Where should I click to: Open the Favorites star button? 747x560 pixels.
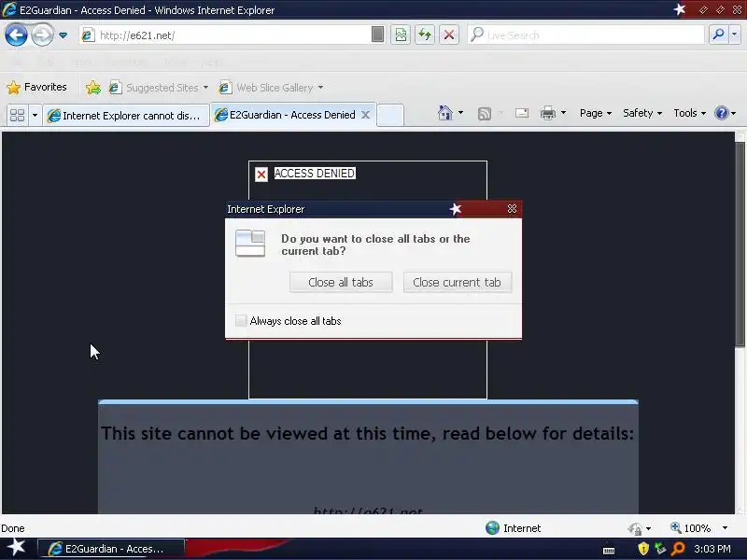point(36,87)
